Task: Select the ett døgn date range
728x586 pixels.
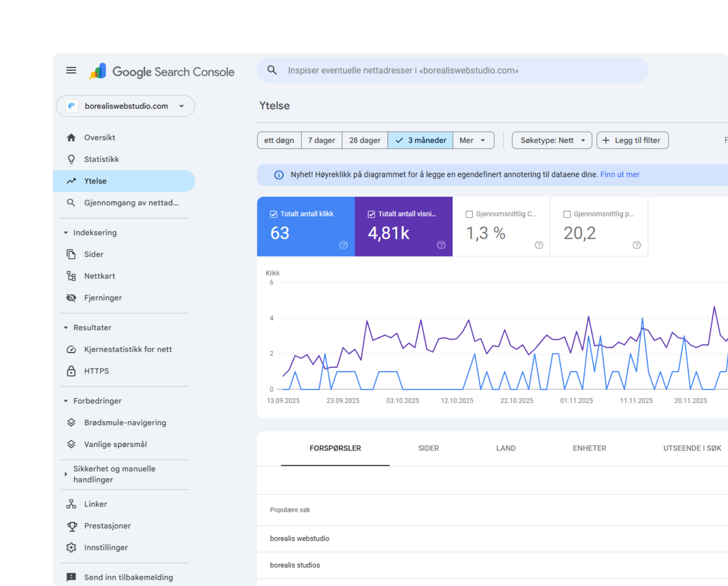Action: coord(279,140)
